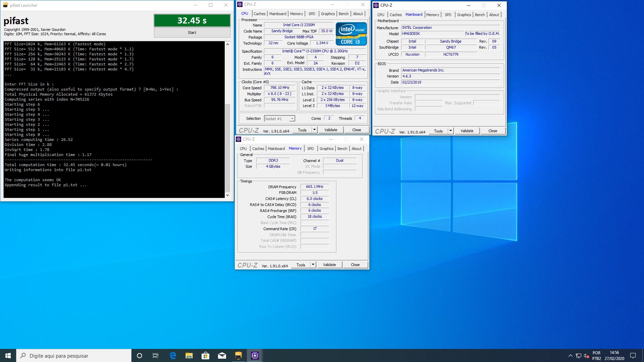Switch to Graphics tab in Mainboard window

pyautogui.click(x=464, y=15)
